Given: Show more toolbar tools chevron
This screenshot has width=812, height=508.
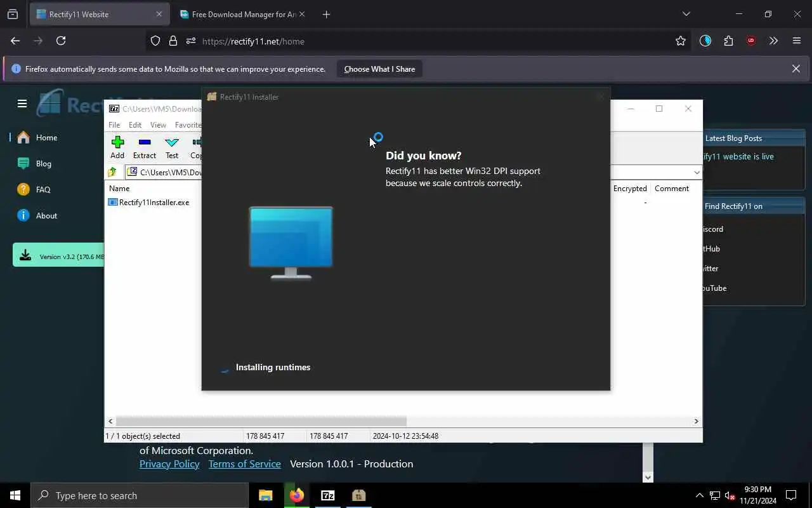Looking at the screenshot, I should click(x=773, y=41).
